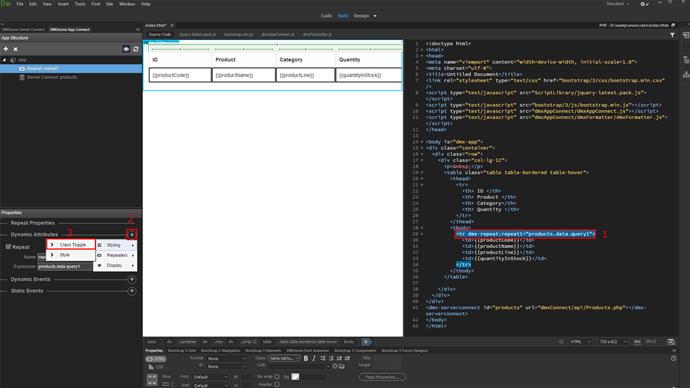This screenshot has width=690, height=388.
Task: Click the Static Events plus button
Action: pos(132,291)
